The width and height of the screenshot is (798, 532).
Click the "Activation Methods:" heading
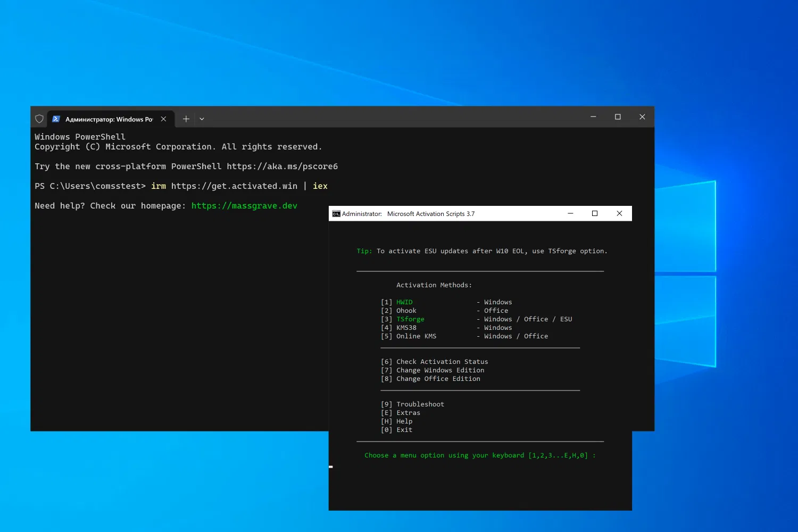pyautogui.click(x=434, y=285)
